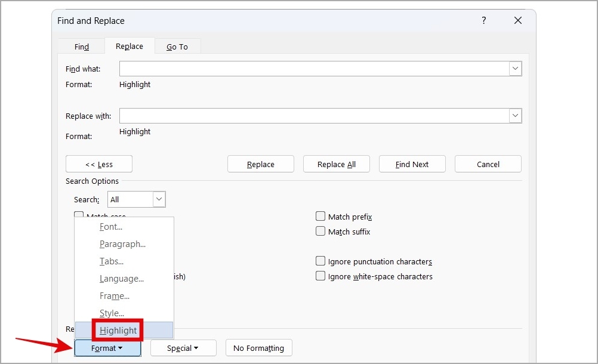
Task: Select Highlight in the Format menu
Action: coord(124,330)
